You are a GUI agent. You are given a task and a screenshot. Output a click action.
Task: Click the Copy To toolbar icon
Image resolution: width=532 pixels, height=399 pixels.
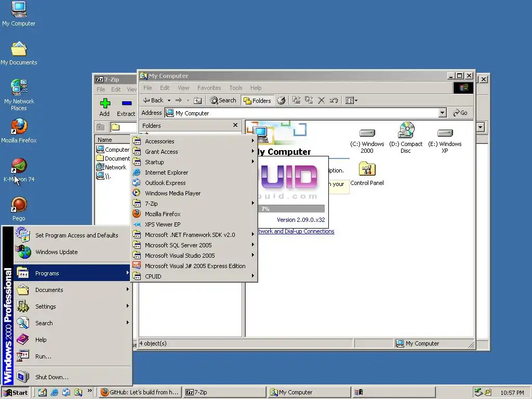(309, 100)
